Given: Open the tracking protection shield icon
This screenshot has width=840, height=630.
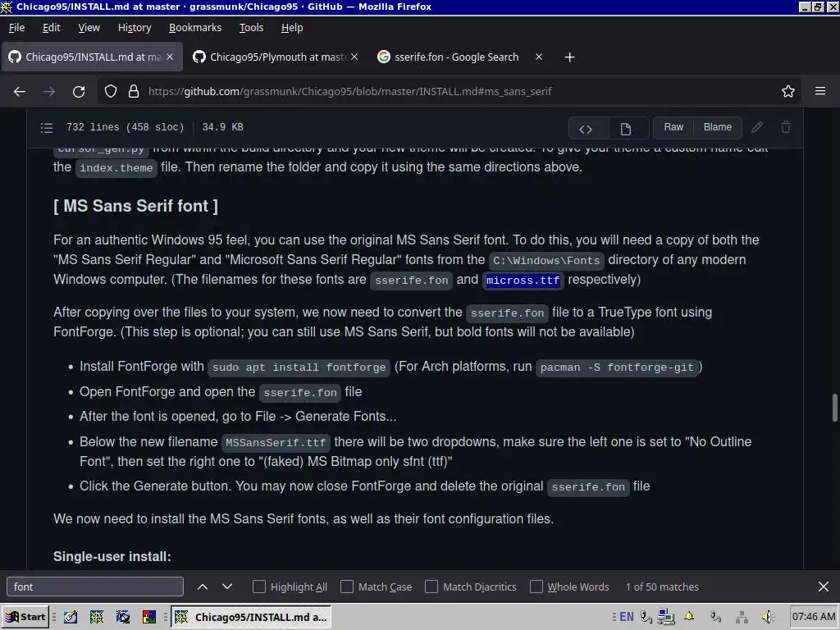Looking at the screenshot, I should [111, 92].
